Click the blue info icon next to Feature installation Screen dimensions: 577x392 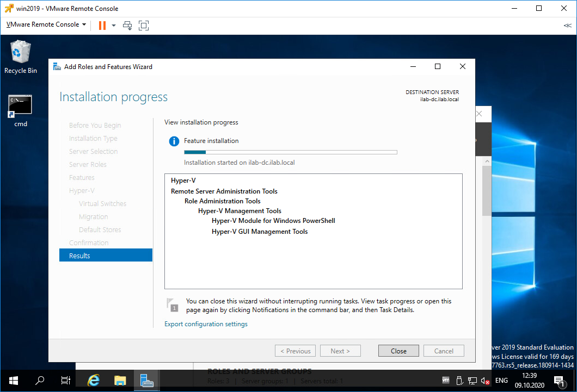point(174,141)
